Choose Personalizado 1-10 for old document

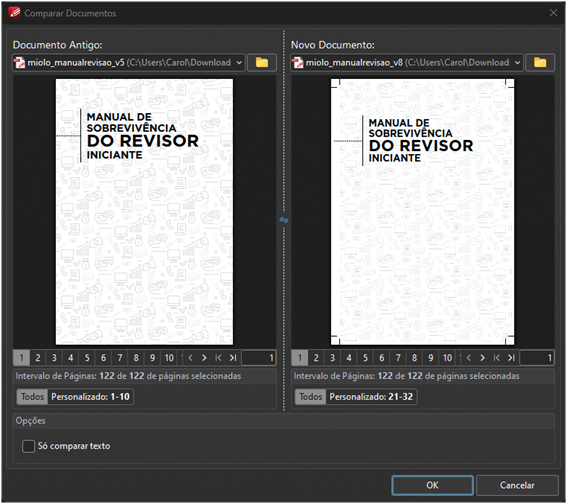[x=90, y=397]
